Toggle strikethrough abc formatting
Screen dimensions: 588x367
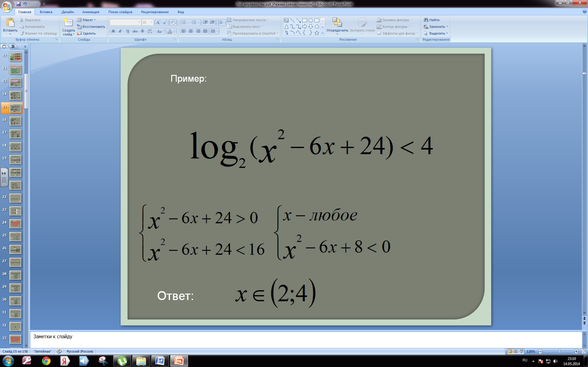[135, 31]
